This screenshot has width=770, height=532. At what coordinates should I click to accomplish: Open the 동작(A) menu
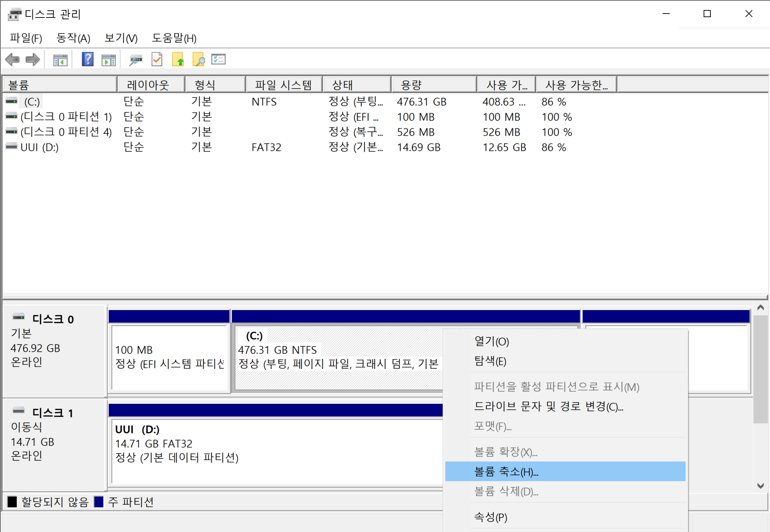click(73, 38)
